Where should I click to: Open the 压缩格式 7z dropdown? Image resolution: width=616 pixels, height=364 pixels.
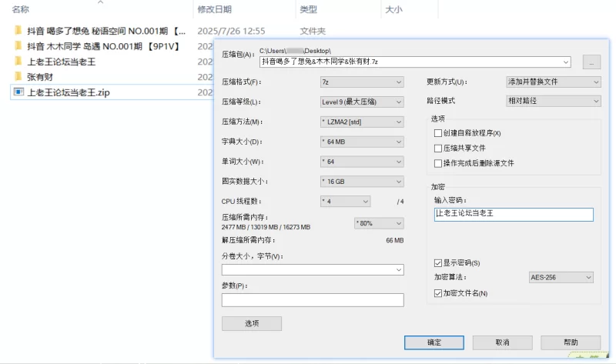tap(362, 82)
